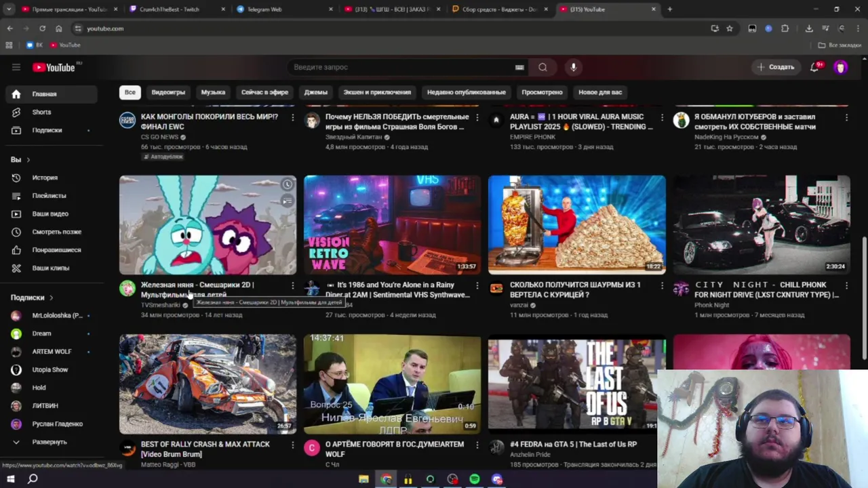Open the MrLololoshka subscription channel

[x=52, y=316]
